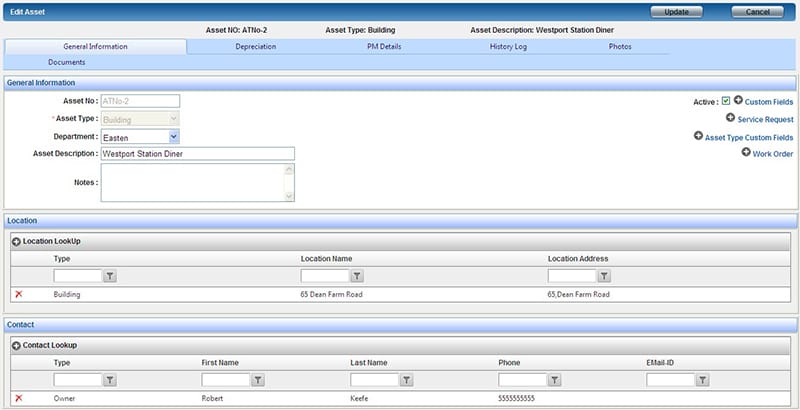This screenshot has height=410, width=800.
Task: Click the filter icon for EMail-ID column
Action: [702, 380]
